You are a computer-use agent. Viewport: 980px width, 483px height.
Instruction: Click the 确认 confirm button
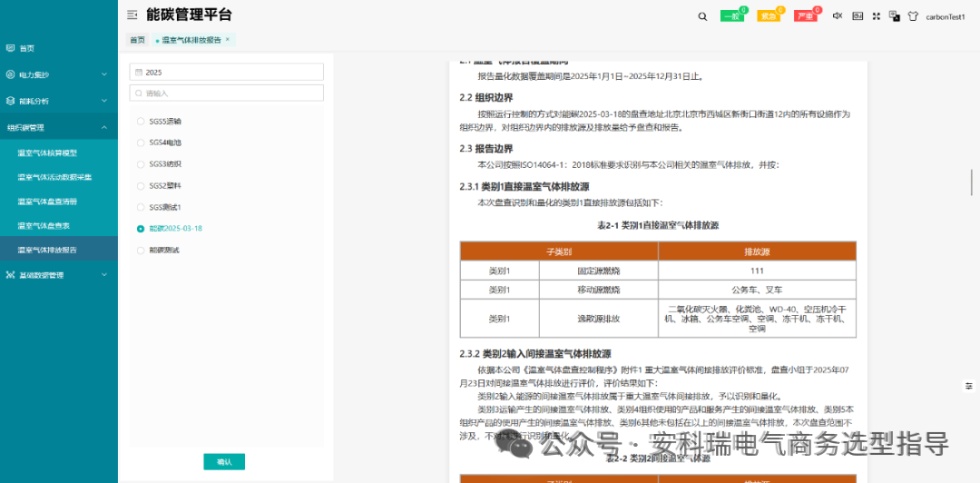(x=224, y=462)
